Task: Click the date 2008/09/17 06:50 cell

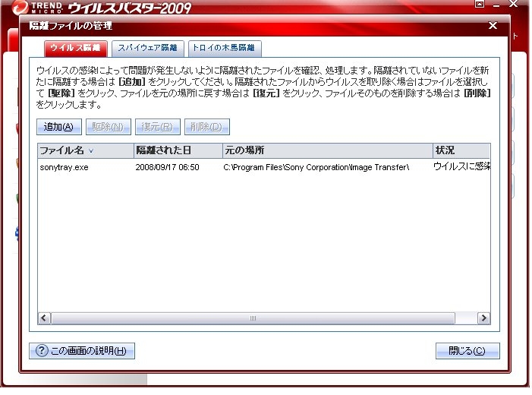Action: [167, 167]
